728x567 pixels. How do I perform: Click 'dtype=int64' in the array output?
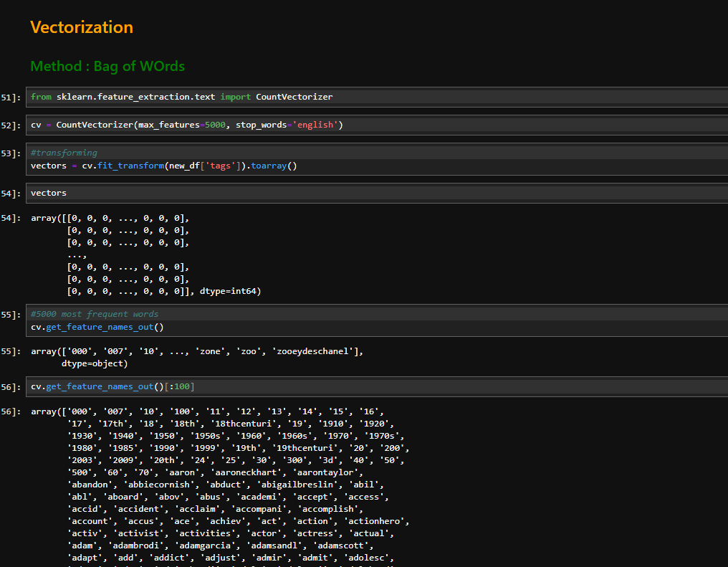[x=228, y=291]
